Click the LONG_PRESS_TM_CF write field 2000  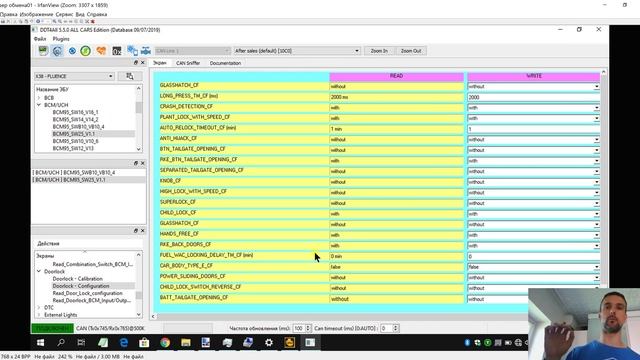click(x=533, y=97)
